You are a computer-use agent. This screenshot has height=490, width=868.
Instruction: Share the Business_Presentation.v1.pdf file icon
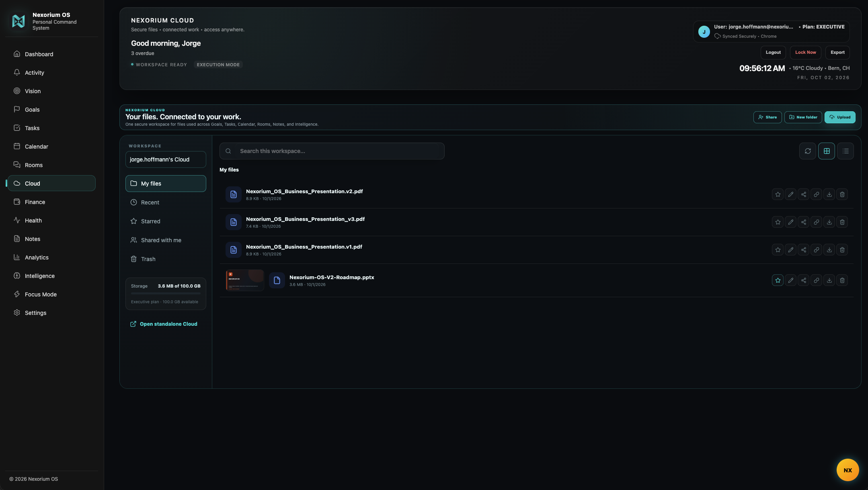coord(803,250)
